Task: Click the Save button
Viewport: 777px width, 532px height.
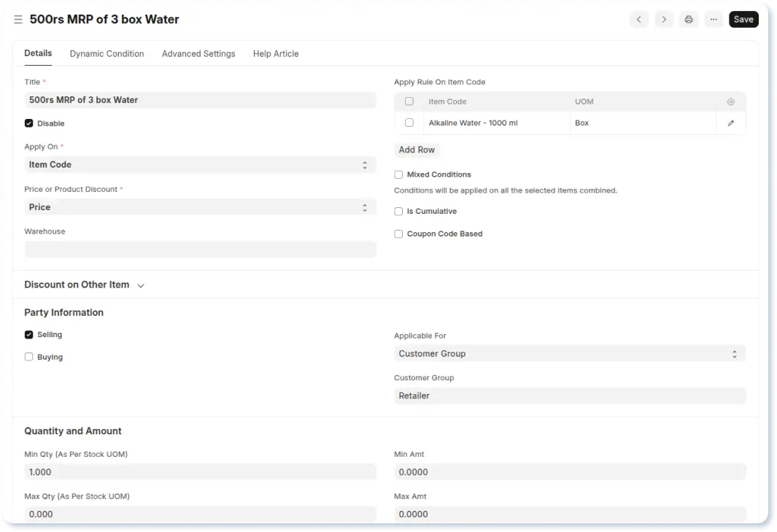Action: (743, 20)
